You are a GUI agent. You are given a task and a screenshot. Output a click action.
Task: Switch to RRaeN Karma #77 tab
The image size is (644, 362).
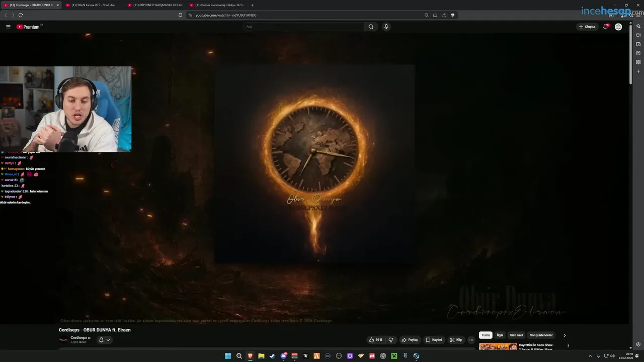[92, 5]
